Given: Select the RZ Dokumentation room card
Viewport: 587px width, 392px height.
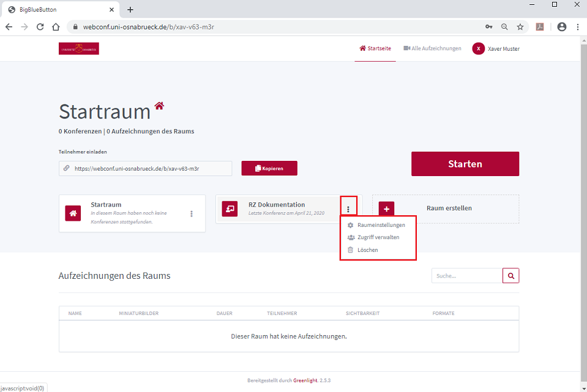Looking at the screenshot, I should (x=277, y=209).
